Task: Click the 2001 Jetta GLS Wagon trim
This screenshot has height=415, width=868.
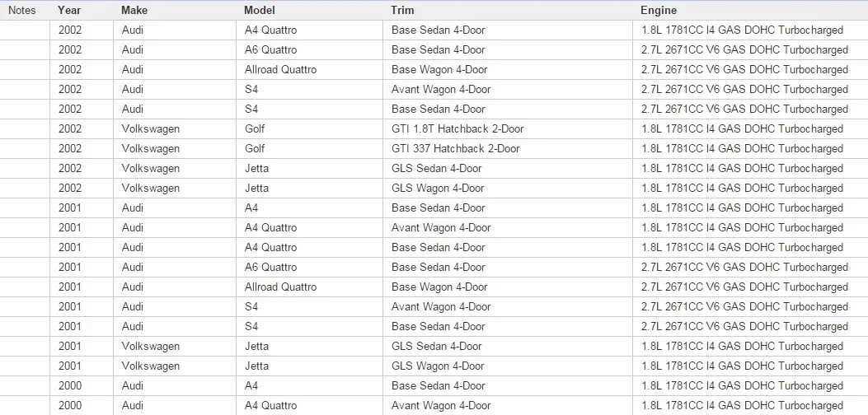Action: pos(508,366)
